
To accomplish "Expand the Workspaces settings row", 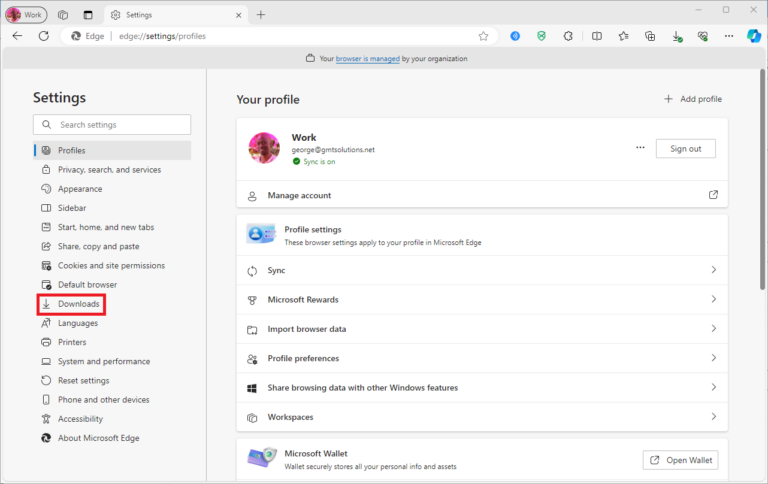I will pos(482,417).
